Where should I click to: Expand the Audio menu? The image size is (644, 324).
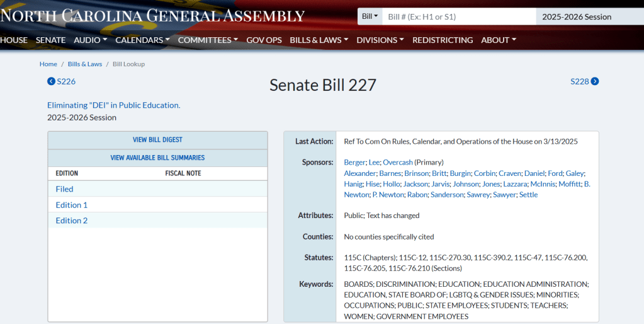pos(90,40)
